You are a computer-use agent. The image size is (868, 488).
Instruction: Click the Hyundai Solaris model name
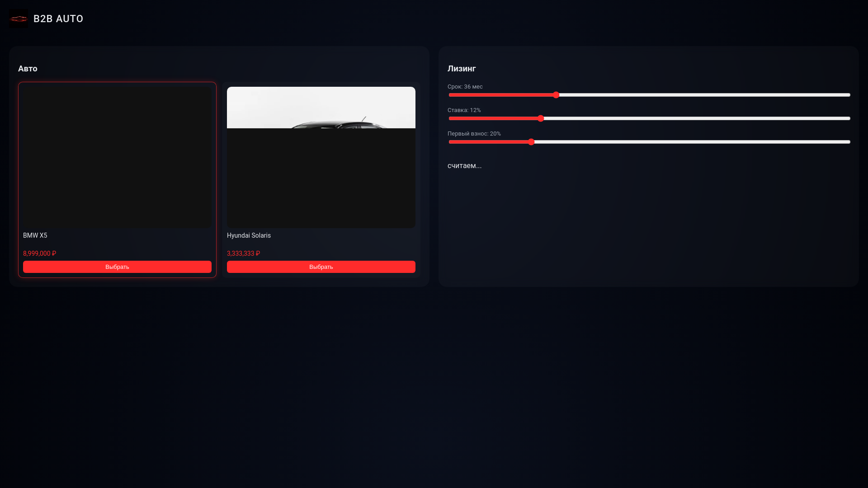pyautogui.click(x=249, y=235)
